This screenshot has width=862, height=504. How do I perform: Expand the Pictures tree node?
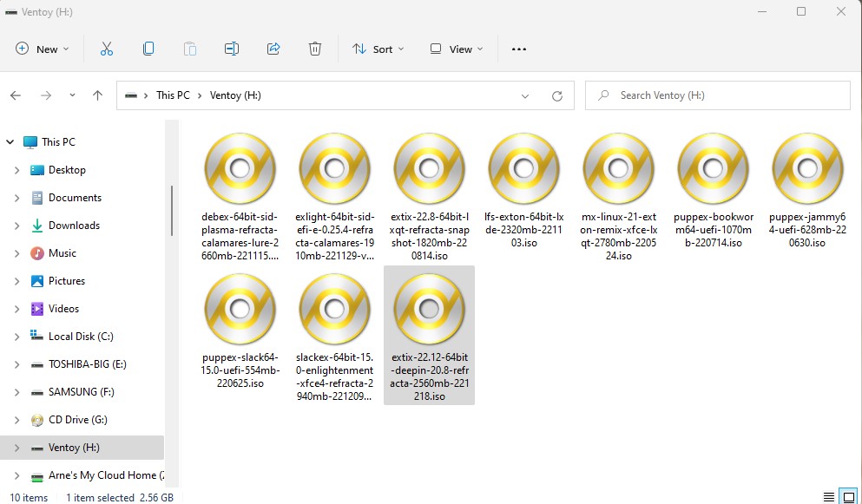tap(17, 281)
